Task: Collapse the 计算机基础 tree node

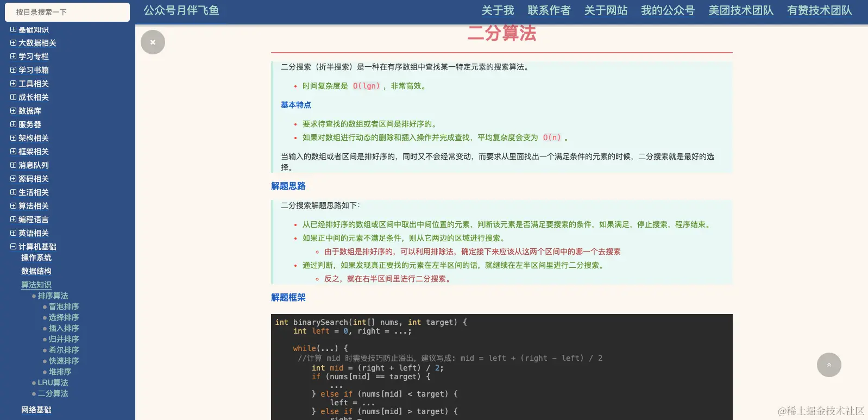Action: click(13, 246)
